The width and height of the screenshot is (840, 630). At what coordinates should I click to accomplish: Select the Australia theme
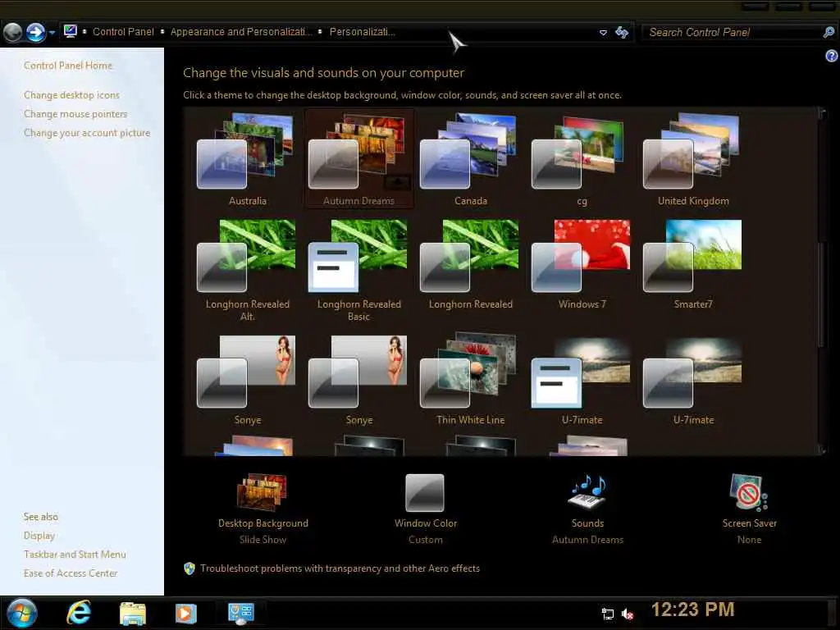coord(246,159)
